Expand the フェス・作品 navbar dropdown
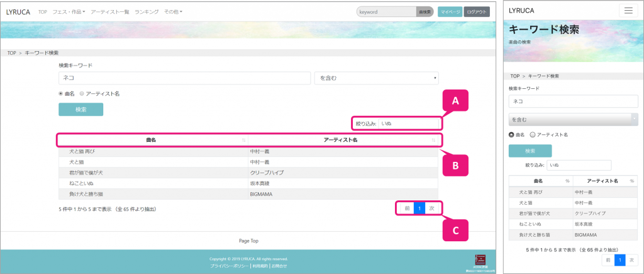Viewport: 644px width, 274px height. click(x=68, y=12)
